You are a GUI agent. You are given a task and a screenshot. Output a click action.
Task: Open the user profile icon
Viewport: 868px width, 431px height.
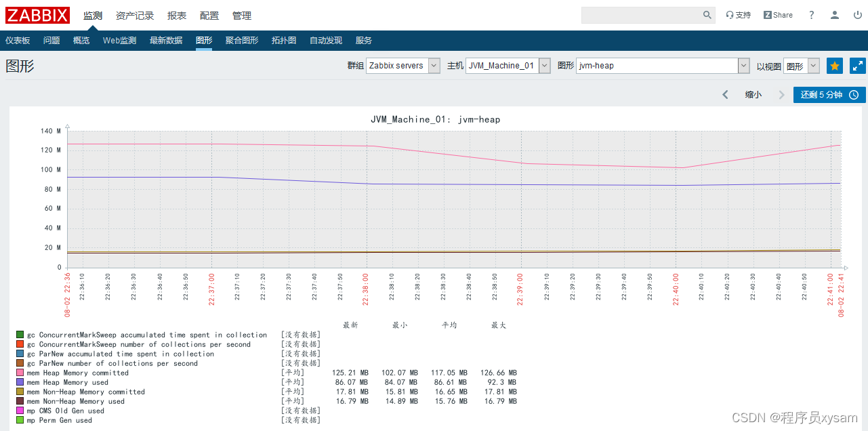(x=835, y=15)
